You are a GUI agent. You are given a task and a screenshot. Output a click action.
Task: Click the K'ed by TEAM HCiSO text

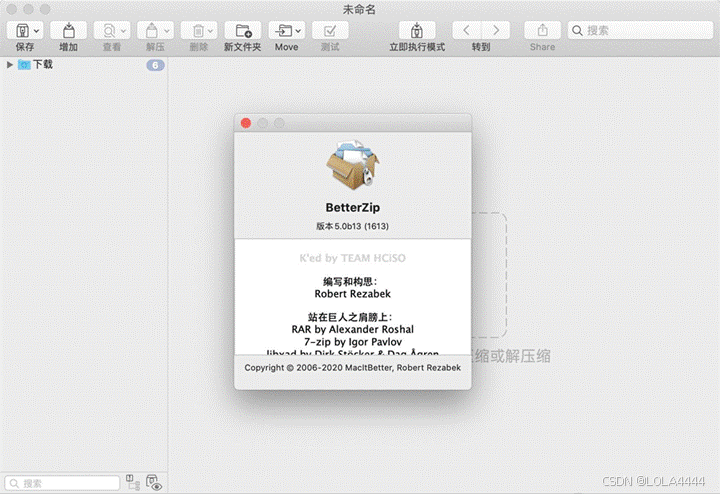tap(353, 258)
